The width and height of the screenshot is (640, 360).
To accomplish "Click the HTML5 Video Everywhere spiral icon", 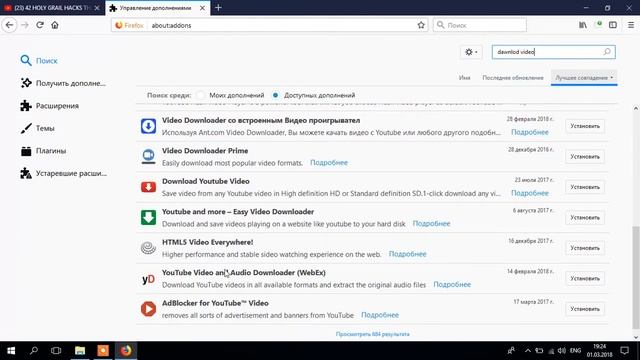I will (x=148, y=248).
